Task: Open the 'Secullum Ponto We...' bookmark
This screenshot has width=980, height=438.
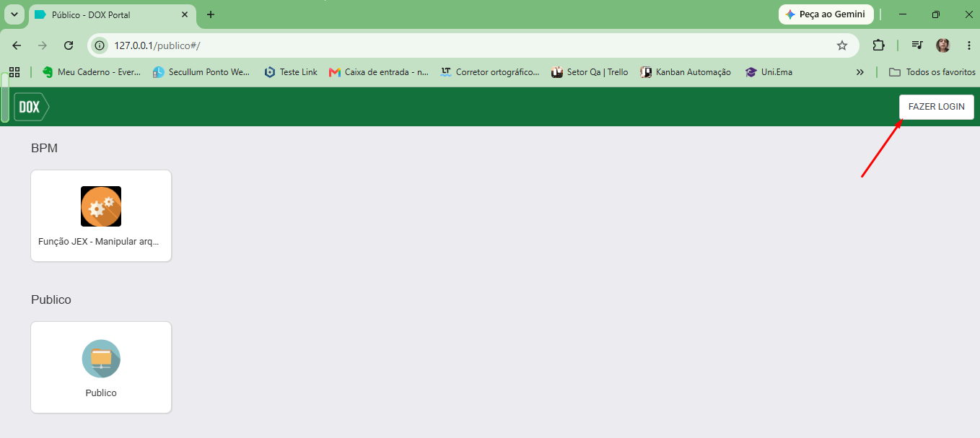Action: (x=201, y=72)
